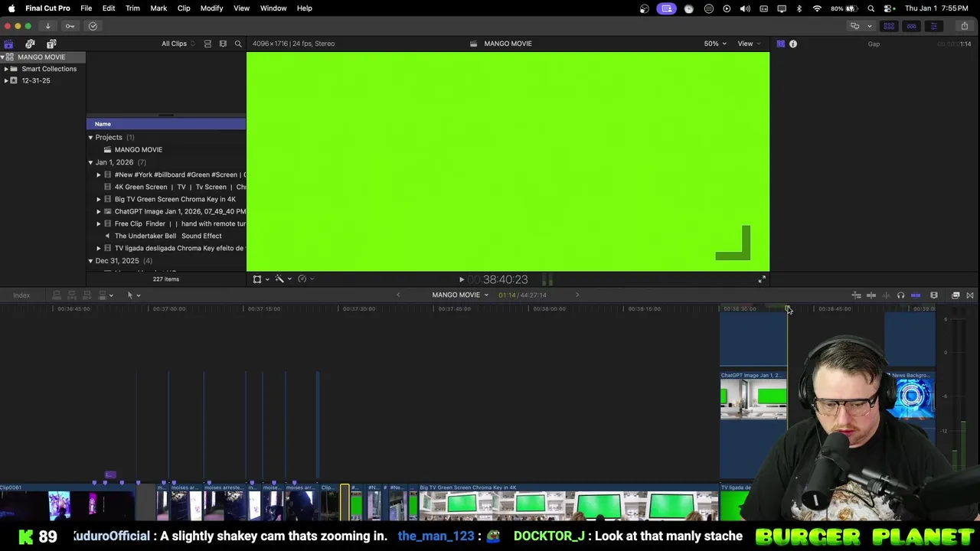Image resolution: width=980 pixels, height=551 pixels.
Task: Toggle the Inspector show/hide button
Action: 933,26
